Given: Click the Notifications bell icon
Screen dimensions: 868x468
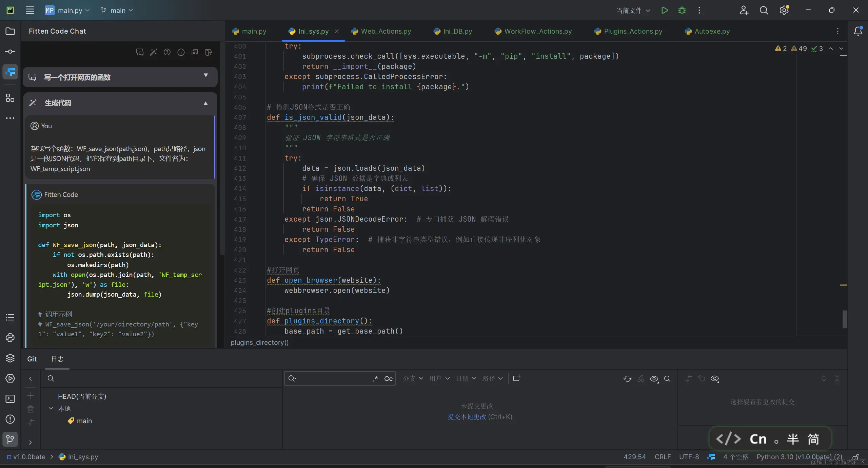Looking at the screenshot, I should pos(858,31).
